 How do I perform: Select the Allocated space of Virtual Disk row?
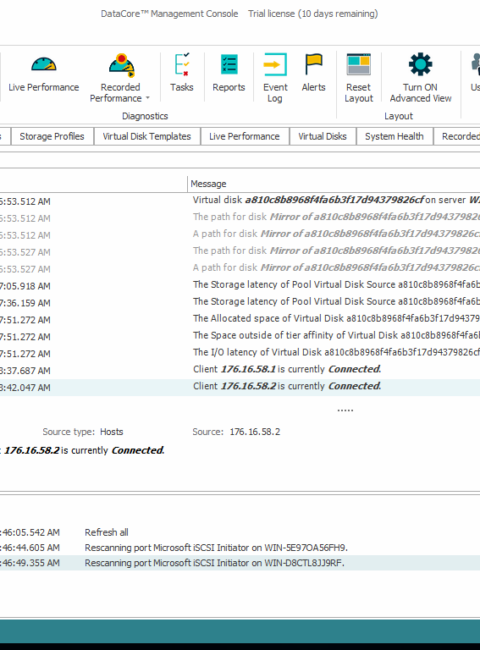click(x=240, y=320)
